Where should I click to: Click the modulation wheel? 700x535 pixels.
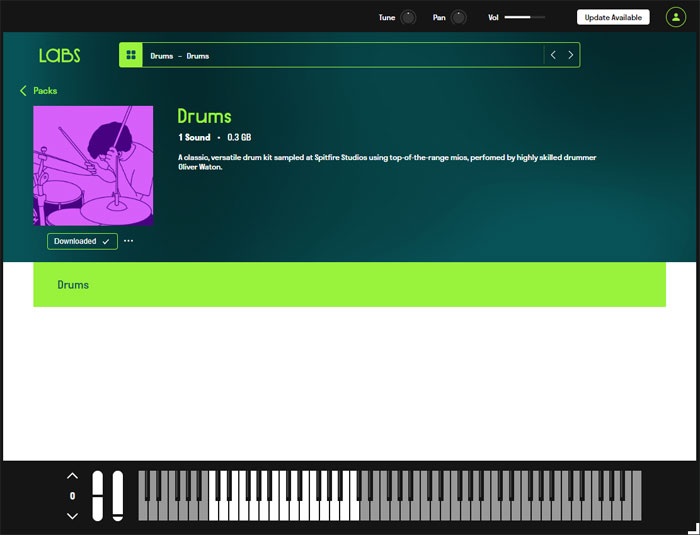(118, 496)
